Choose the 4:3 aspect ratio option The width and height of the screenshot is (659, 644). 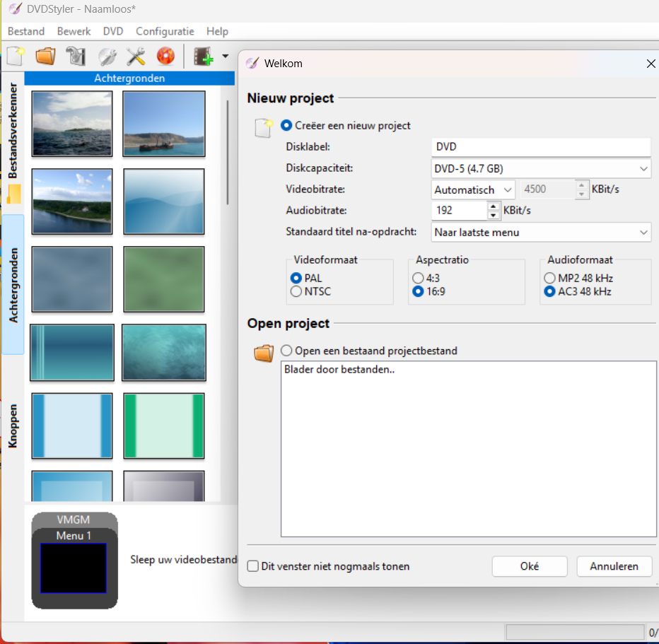pyautogui.click(x=419, y=278)
